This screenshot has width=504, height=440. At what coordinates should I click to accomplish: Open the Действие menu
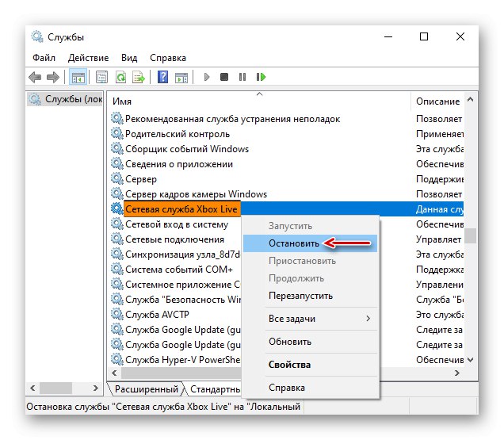point(89,58)
